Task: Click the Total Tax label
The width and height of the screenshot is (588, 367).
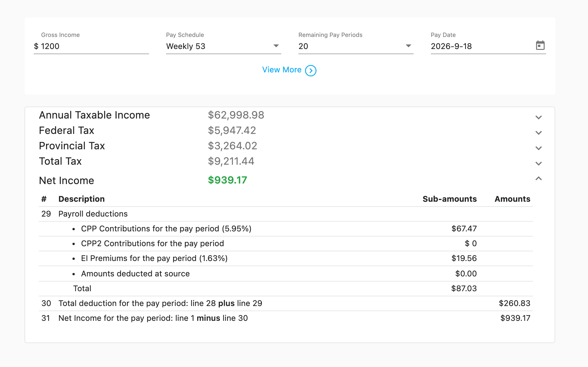Action: (60, 161)
